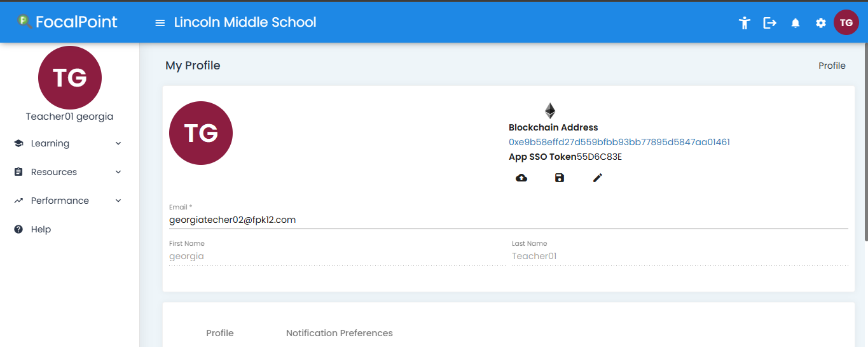The height and width of the screenshot is (347, 868).
Task: Expand the Performance menu chevron
Action: [118, 201]
